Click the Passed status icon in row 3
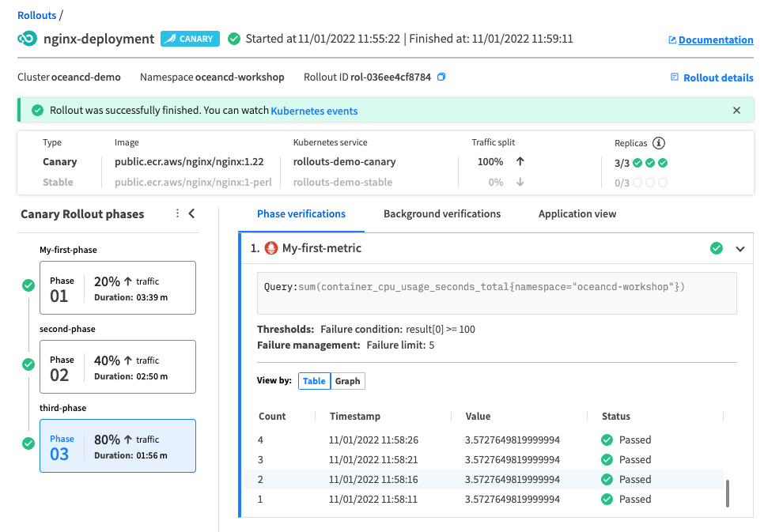 [607, 460]
